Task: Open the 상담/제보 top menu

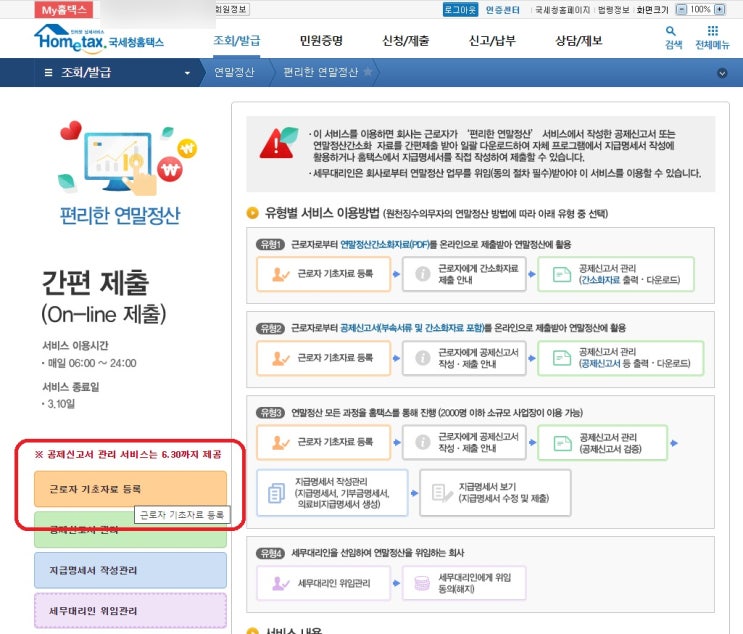Action: (579, 40)
